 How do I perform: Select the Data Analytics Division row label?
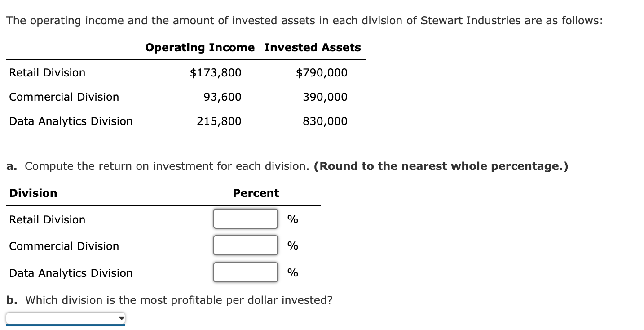tap(71, 273)
